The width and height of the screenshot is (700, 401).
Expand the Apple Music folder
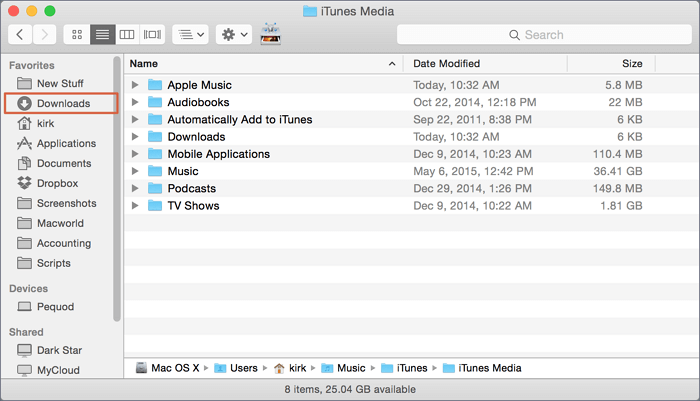point(136,85)
